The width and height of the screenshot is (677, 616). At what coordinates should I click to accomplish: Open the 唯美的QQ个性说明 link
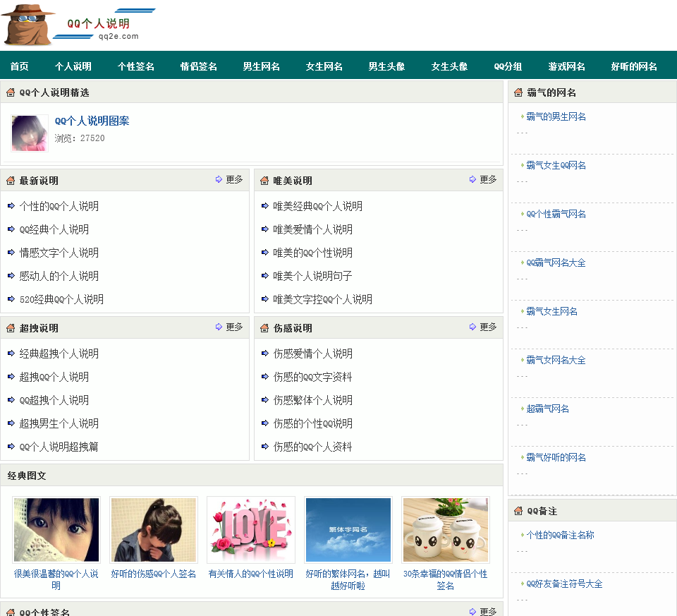(313, 253)
